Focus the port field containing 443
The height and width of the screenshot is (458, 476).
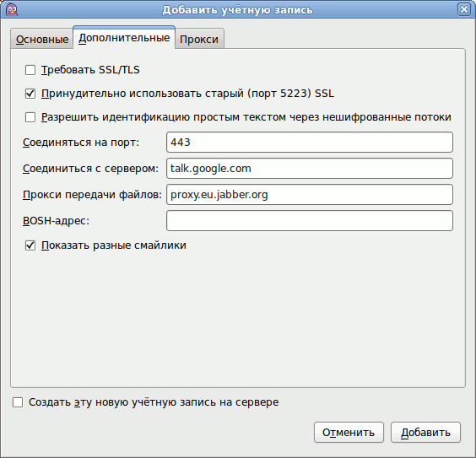310,143
